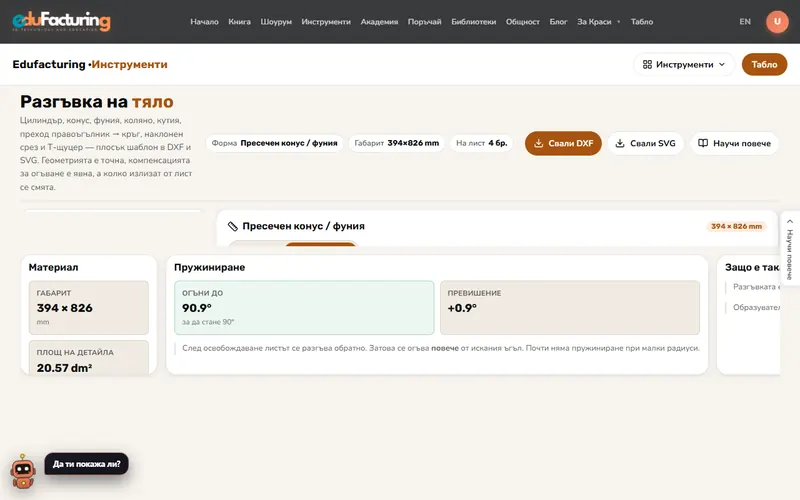Click the Инструменти breadcrumb link
800x500 pixels.
[130, 64]
